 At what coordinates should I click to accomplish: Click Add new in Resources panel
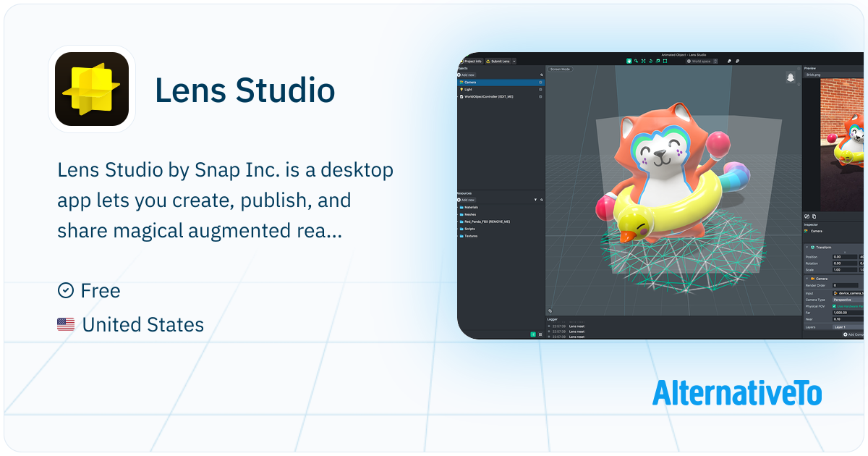466,200
